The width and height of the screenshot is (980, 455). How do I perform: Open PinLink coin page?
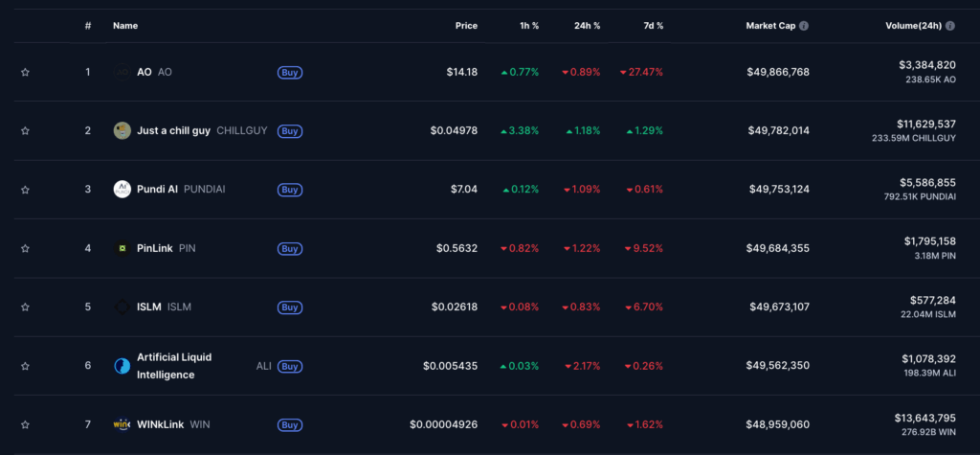(x=155, y=248)
